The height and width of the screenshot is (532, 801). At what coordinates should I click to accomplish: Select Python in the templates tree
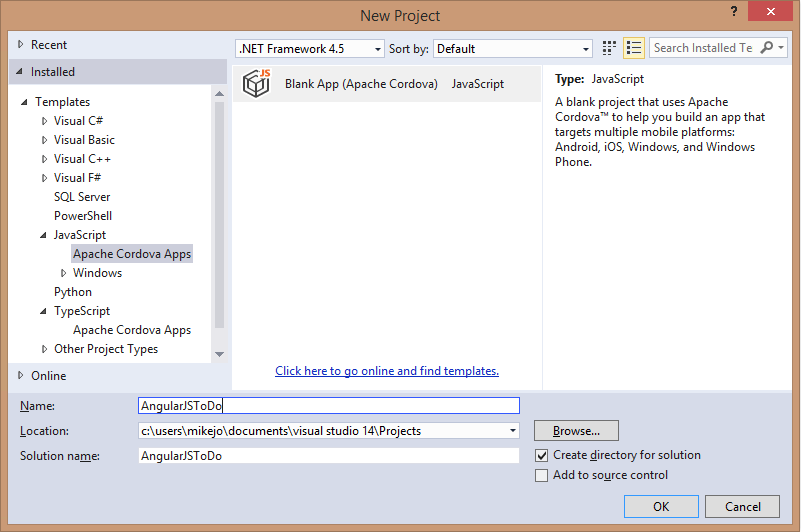(73, 292)
